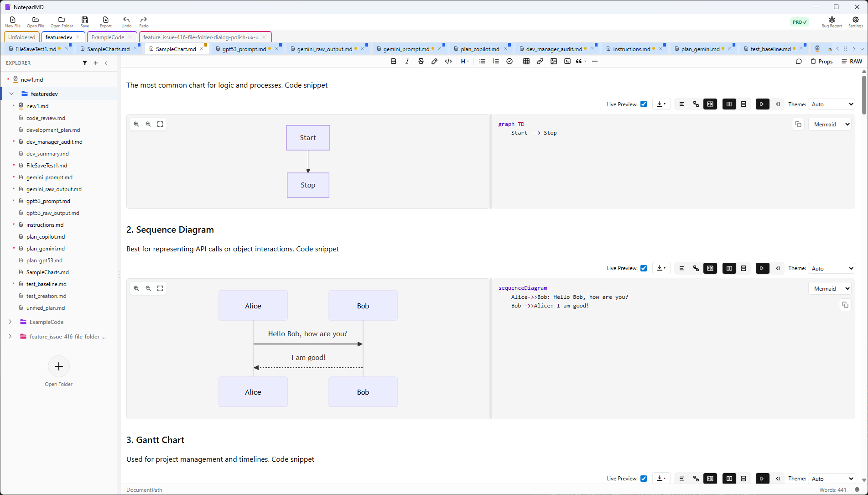Click the document vertical scrollbar thumb
The image size is (868, 495).
pos(864,95)
